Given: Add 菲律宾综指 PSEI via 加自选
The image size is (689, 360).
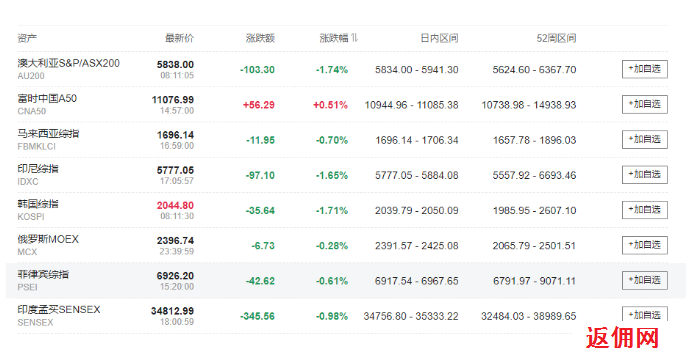Looking at the screenshot, I should pyautogui.click(x=645, y=280).
